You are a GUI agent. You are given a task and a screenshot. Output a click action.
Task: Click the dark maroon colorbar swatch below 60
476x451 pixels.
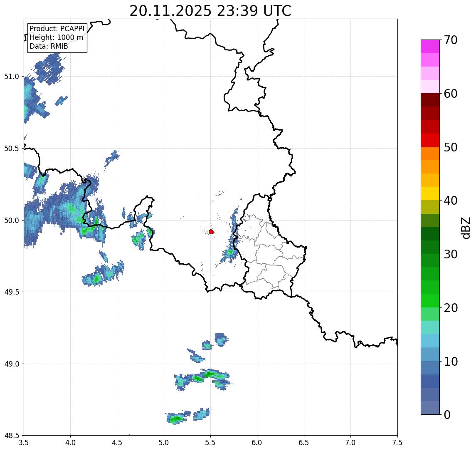(x=430, y=100)
